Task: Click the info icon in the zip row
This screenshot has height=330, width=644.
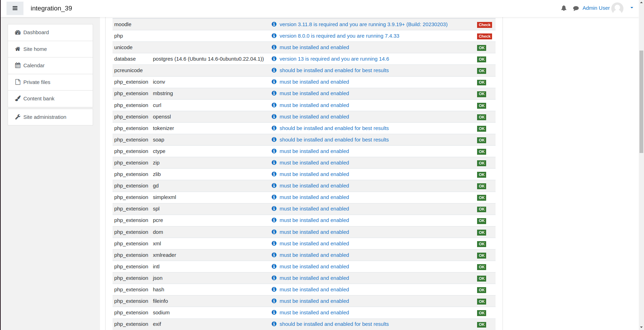Action: [274, 163]
